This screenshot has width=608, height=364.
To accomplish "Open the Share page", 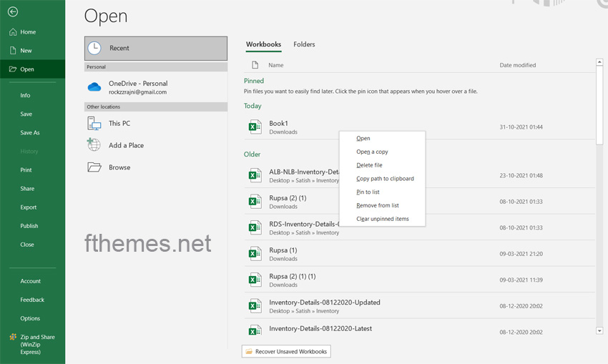I will point(27,188).
